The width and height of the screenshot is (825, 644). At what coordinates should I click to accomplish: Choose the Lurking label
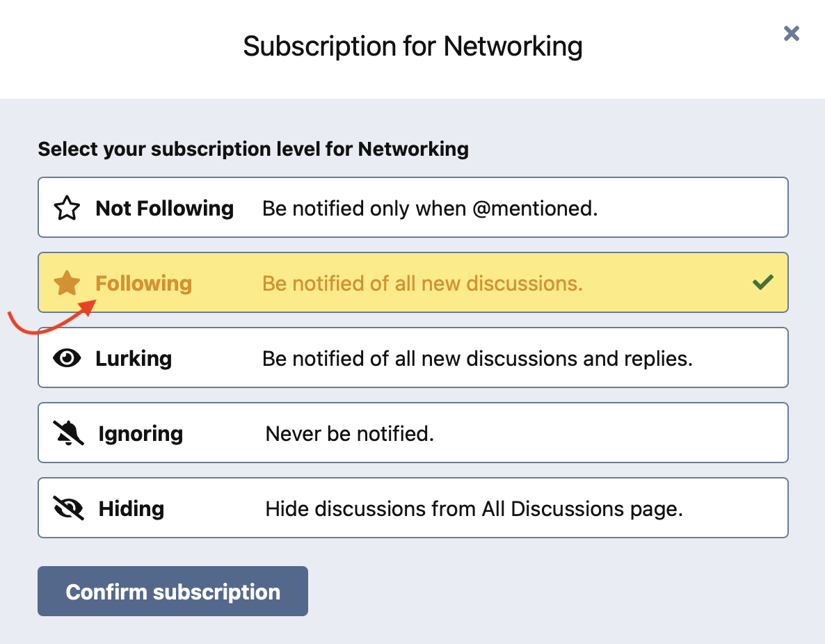click(134, 359)
